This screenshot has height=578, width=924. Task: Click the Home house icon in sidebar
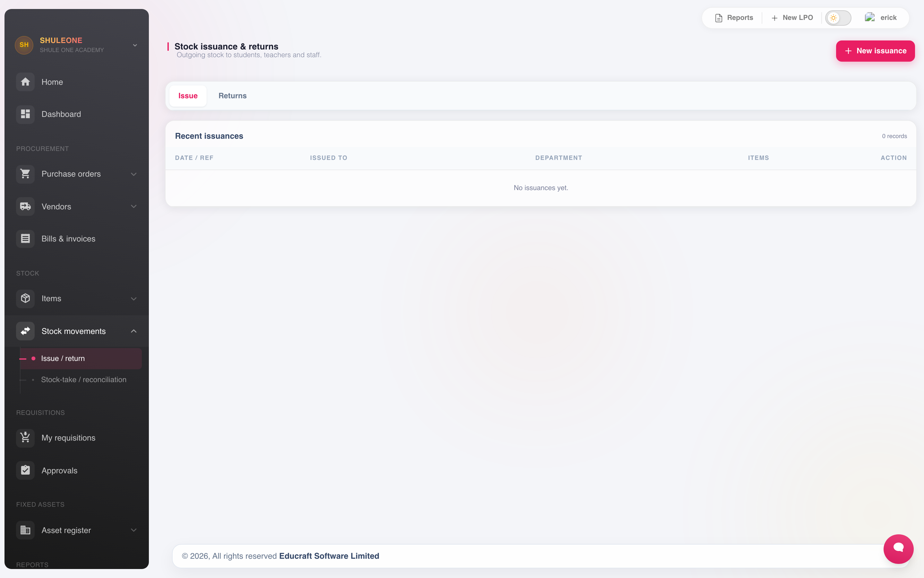click(25, 82)
